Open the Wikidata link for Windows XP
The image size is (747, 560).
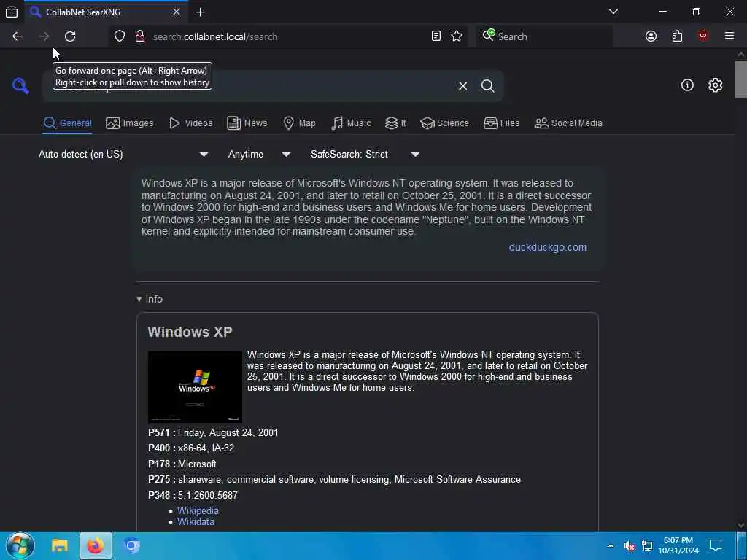196,521
